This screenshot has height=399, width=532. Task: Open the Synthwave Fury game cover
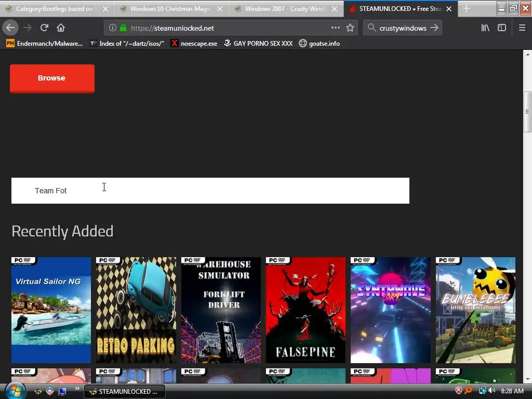click(391, 310)
